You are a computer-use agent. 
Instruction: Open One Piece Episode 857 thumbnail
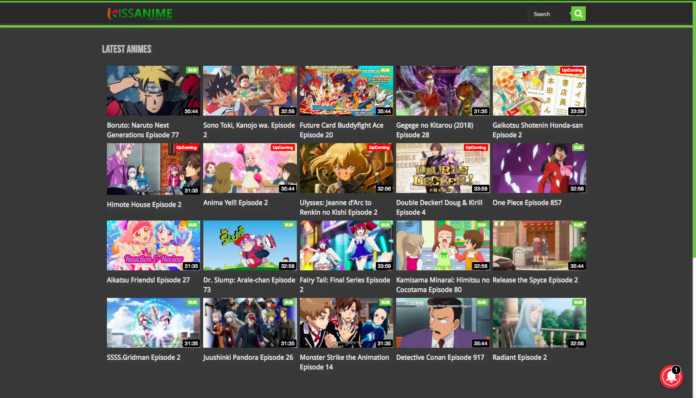pyautogui.click(x=539, y=168)
